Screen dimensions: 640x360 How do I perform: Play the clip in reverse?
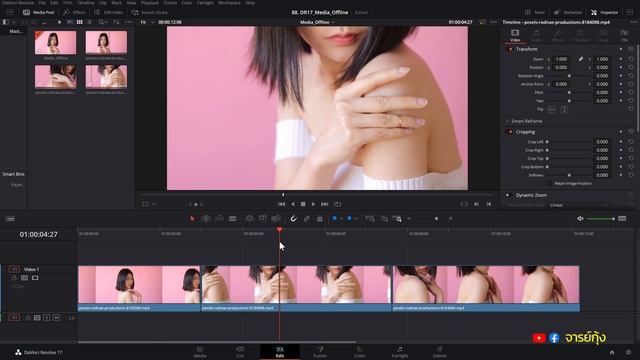[x=293, y=204]
